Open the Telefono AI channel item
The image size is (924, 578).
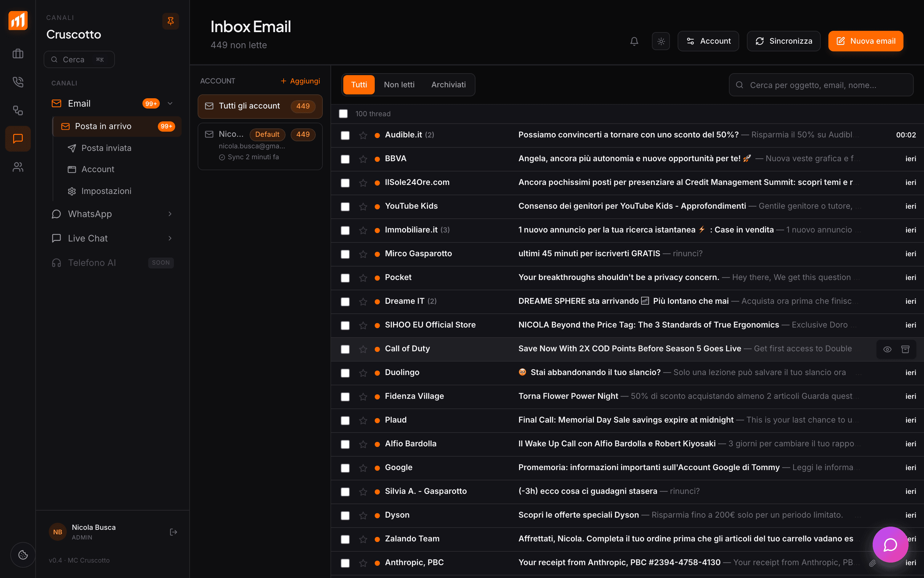(113, 263)
